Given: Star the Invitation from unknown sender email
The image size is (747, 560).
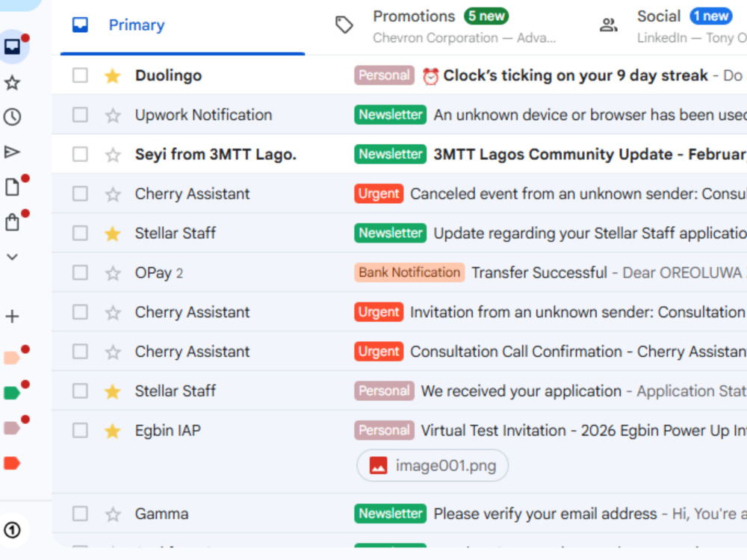Looking at the screenshot, I should point(113,312).
